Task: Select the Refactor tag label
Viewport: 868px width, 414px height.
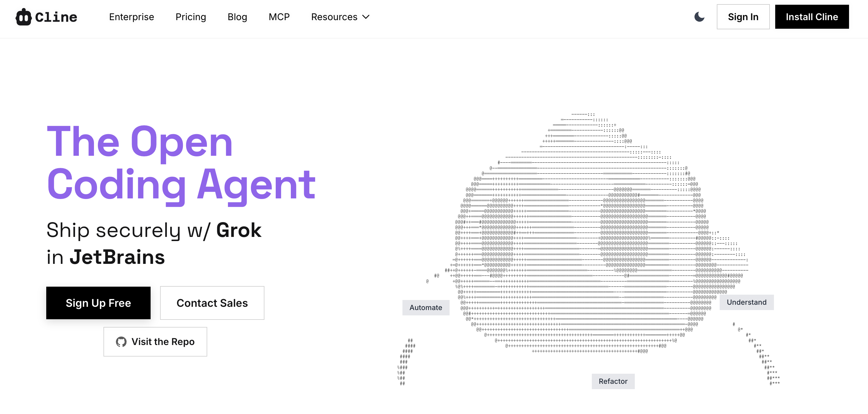Action: point(613,381)
